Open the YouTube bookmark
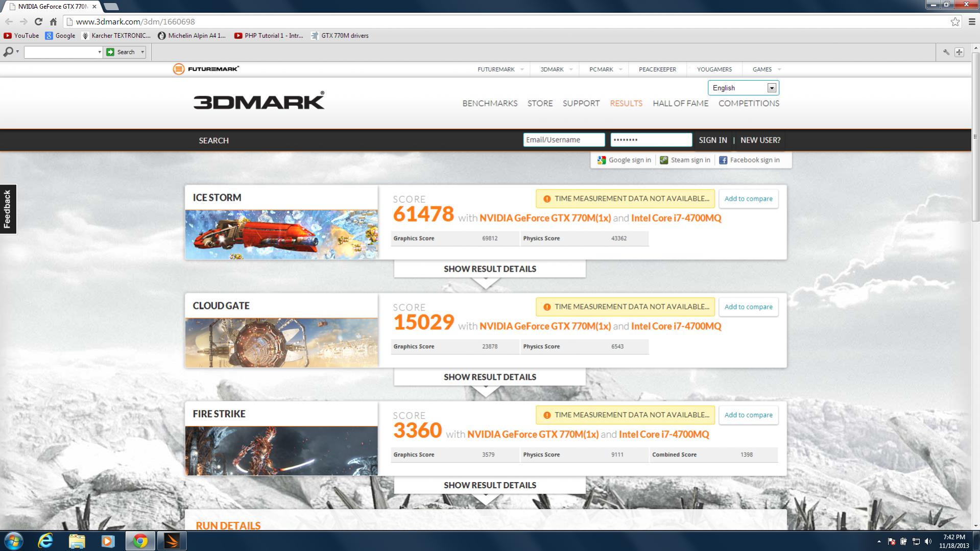Screen dimensions: 980x551 (x=21, y=36)
